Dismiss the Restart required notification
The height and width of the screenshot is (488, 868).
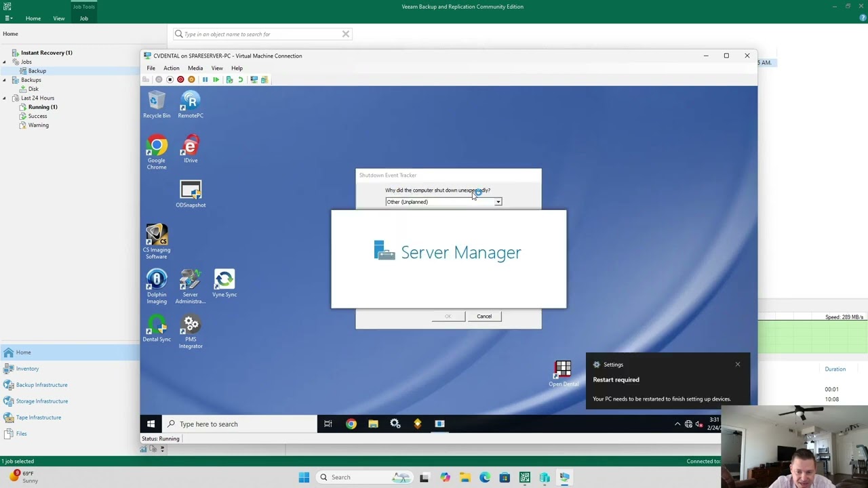click(x=738, y=365)
